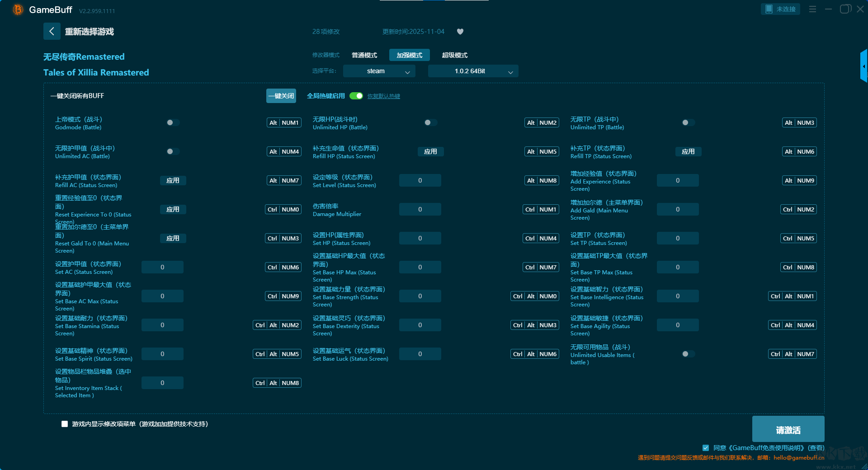Go back with the arrow button
This screenshot has height=470, width=868.
click(x=52, y=31)
